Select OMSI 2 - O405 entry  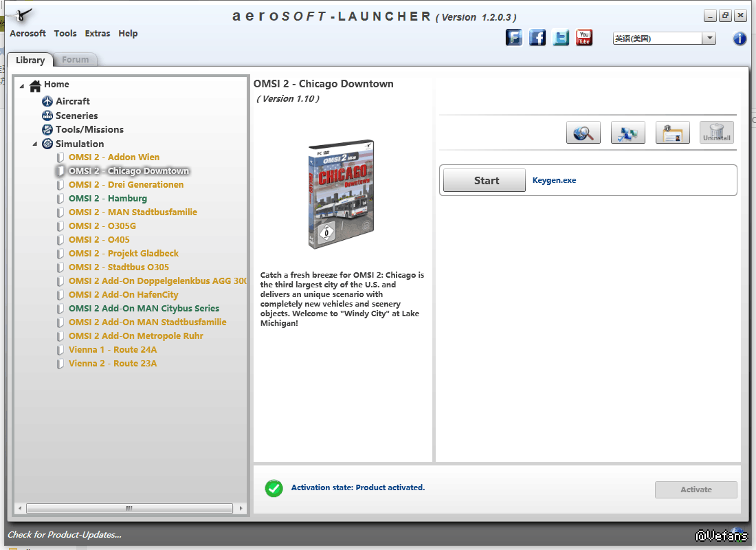(x=99, y=240)
